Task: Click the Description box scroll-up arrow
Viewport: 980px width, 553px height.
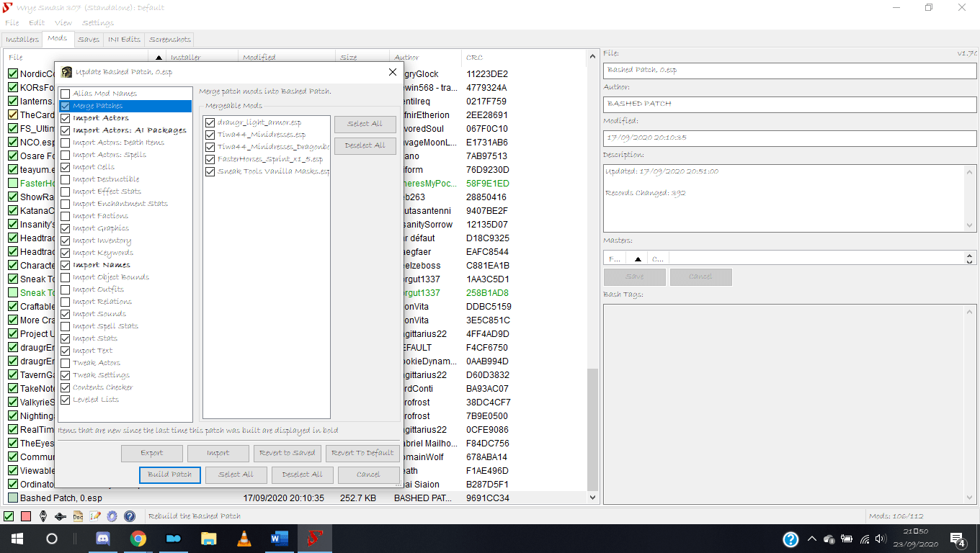Action: tap(969, 171)
